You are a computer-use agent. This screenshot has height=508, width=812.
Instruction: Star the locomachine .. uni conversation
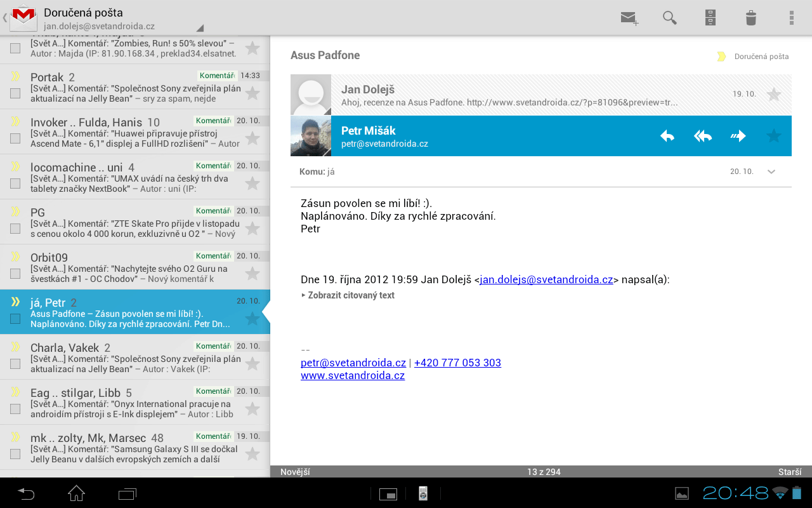click(x=252, y=183)
